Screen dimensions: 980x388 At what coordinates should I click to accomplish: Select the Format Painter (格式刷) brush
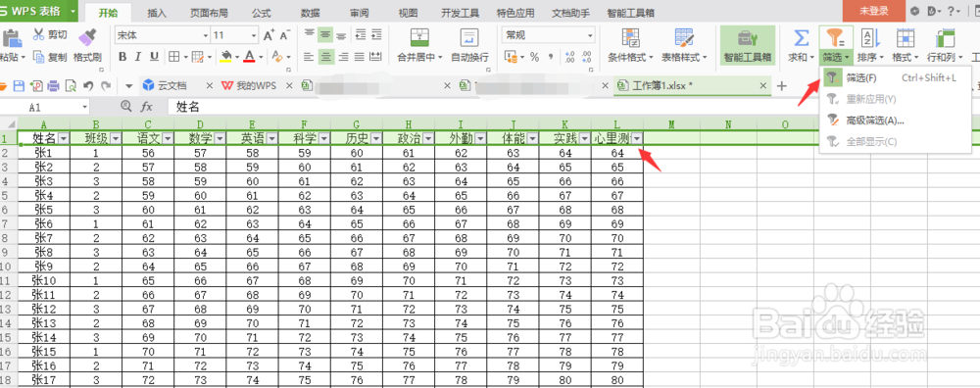(x=87, y=36)
